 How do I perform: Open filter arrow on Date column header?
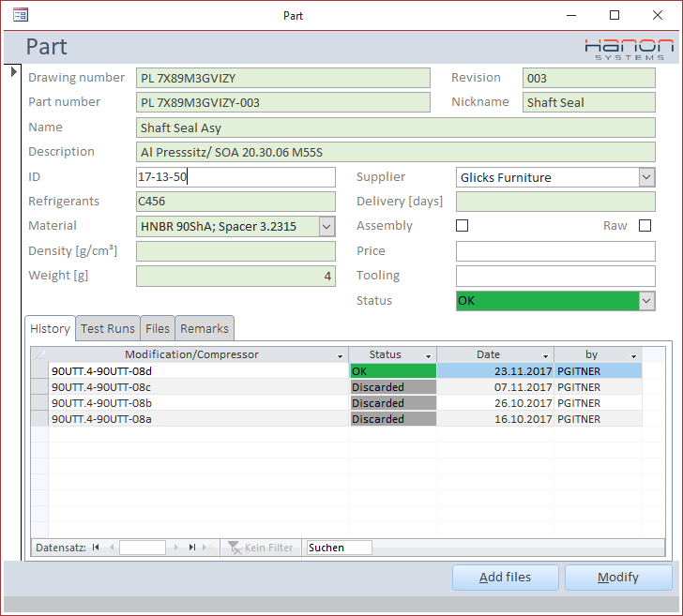click(545, 356)
